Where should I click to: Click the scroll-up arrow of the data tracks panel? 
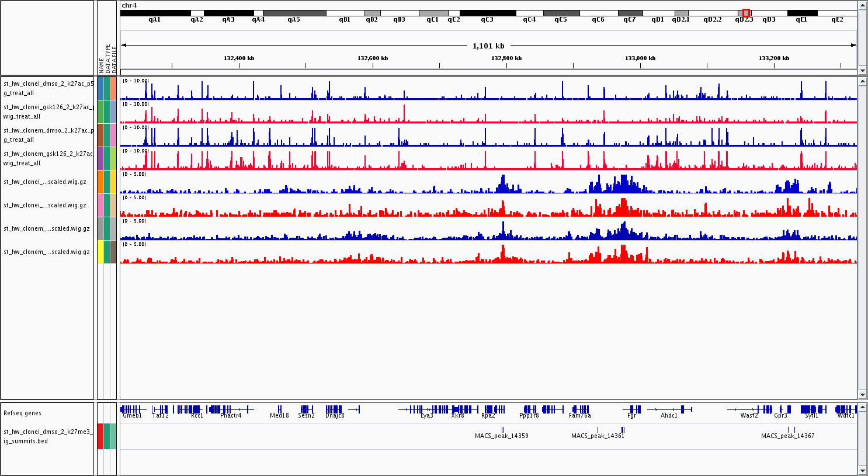(x=862, y=81)
